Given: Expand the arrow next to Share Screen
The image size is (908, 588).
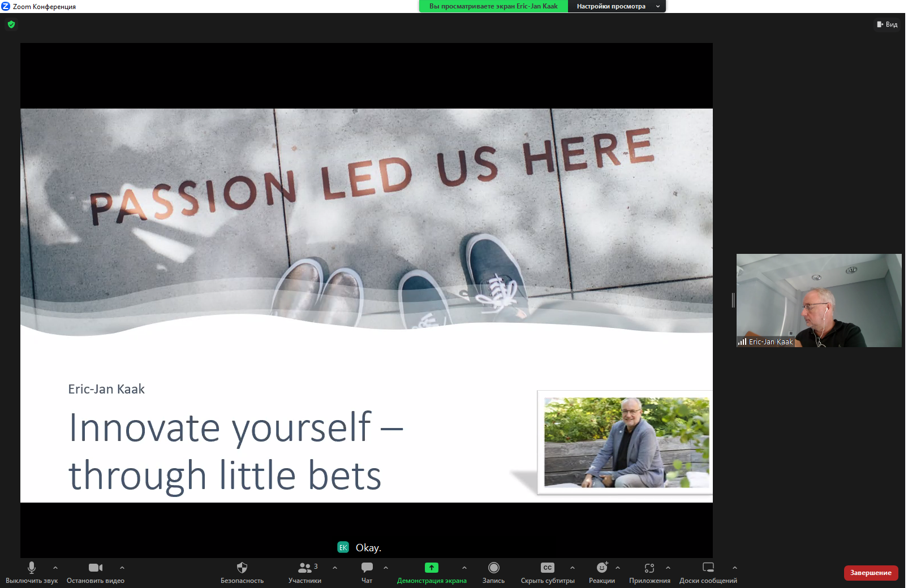Looking at the screenshot, I should pyautogui.click(x=464, y=568).
